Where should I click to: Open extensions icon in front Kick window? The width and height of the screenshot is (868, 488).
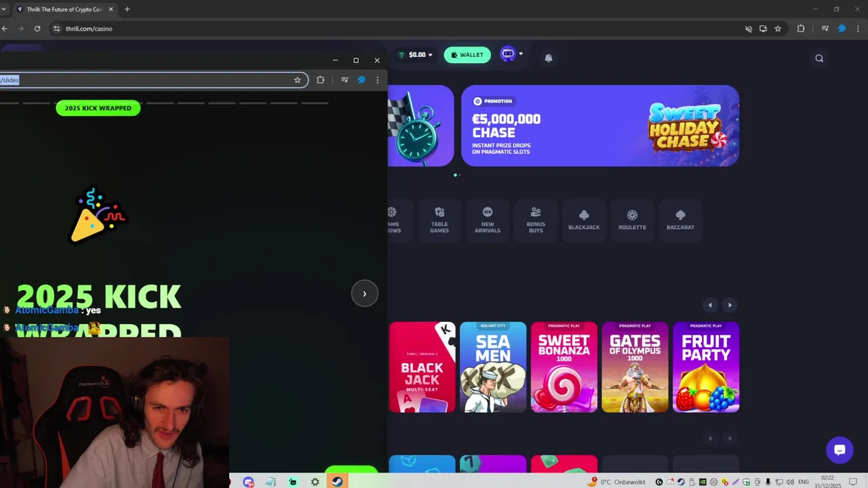tap(320, 80)
